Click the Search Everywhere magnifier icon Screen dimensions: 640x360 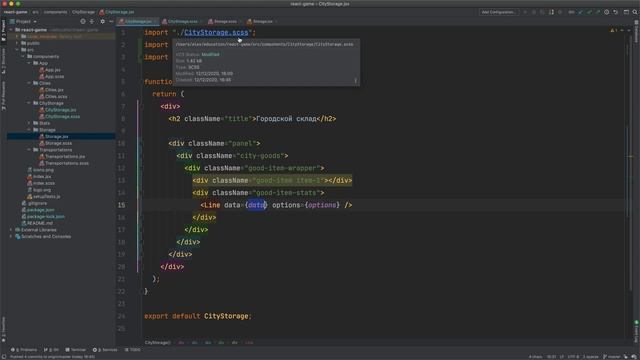coord(635,12)
